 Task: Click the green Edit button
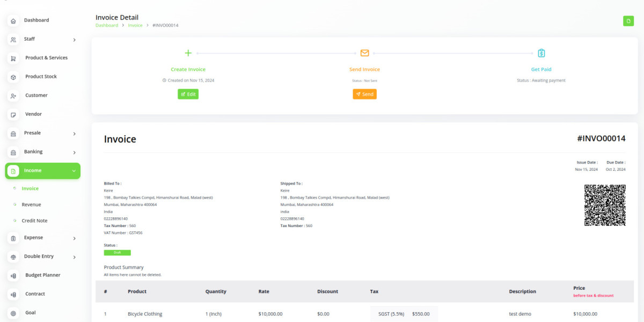tap(188, 94)
